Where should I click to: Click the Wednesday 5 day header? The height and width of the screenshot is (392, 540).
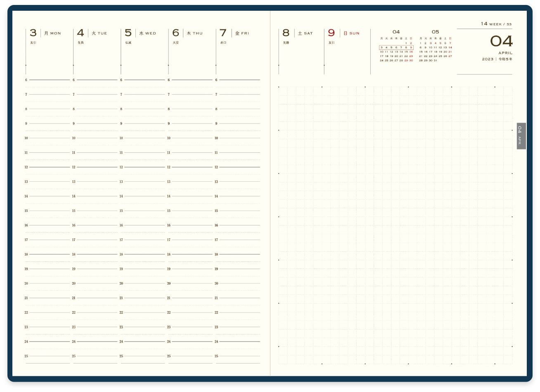click(140, 33)
